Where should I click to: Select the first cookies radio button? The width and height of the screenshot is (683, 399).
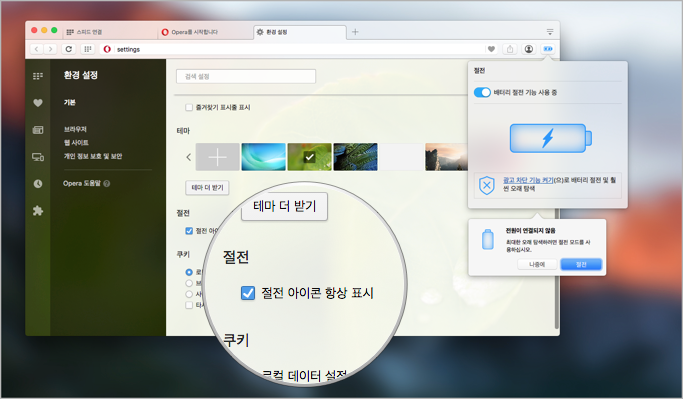(189, 272)
